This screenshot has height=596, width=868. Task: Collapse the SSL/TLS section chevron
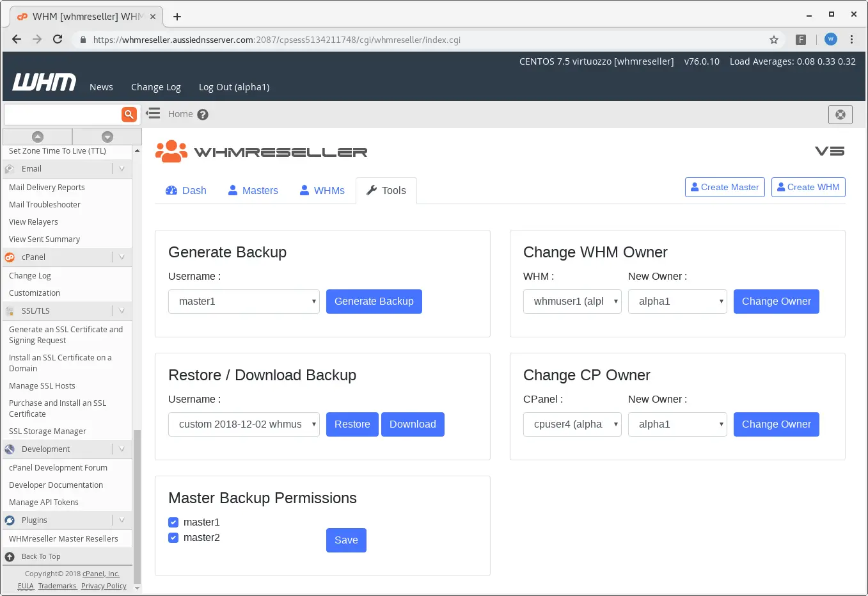pyautogui.click(x=122, y=311)
